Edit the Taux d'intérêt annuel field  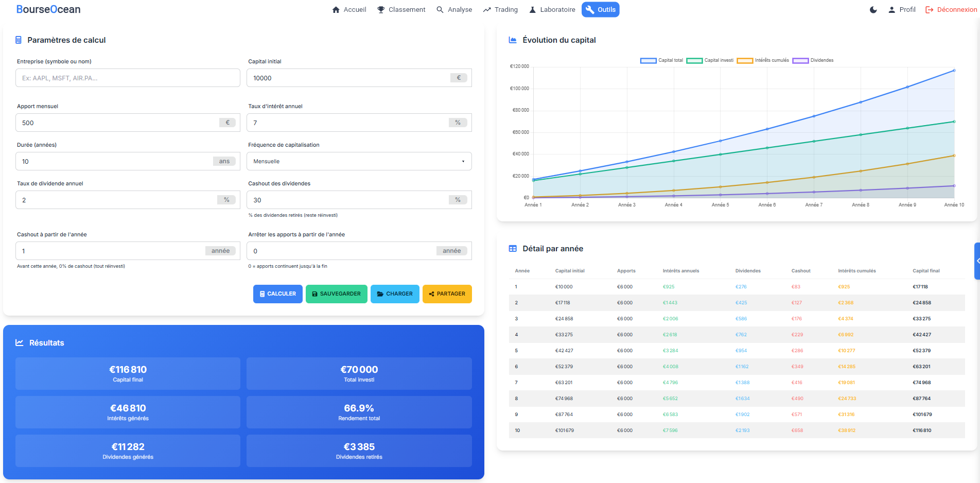[359, 123]
